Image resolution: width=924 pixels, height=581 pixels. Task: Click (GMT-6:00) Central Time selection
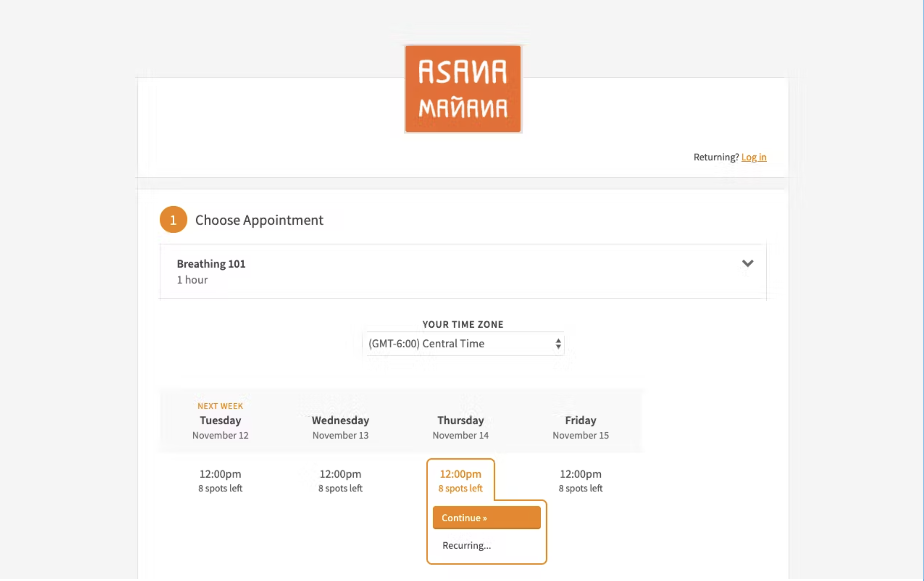[426, 344]
